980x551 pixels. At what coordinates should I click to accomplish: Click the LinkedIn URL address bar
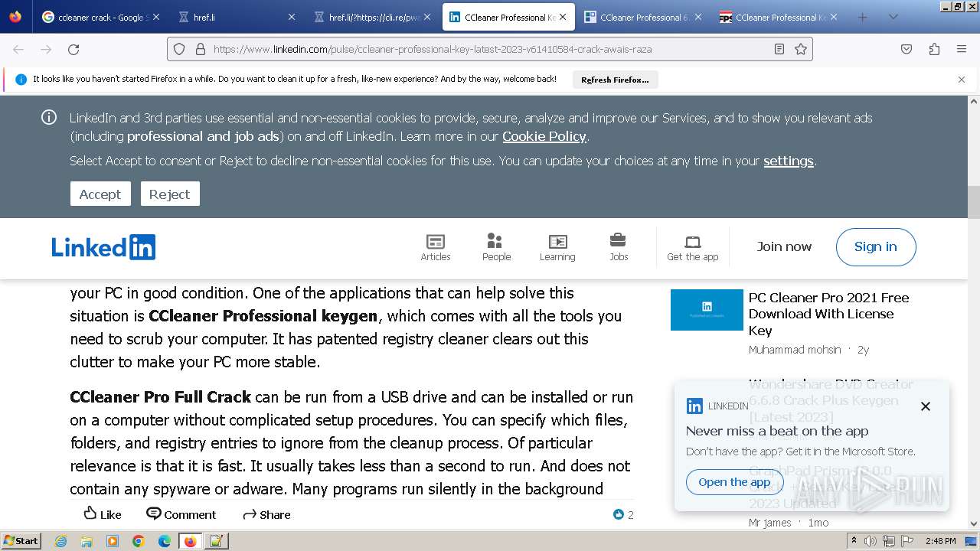490,49
